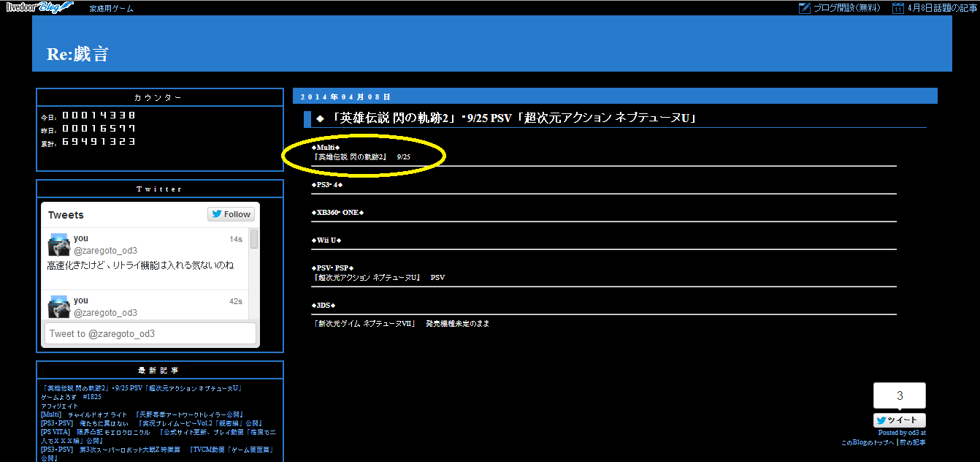Click the カウンター panel heading
The height and width of the screenshot is (462, 980).
(x=159, y=97)
